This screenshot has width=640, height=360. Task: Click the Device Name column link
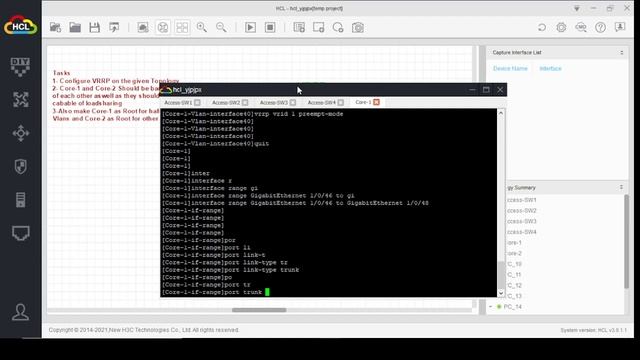point(510,68)
